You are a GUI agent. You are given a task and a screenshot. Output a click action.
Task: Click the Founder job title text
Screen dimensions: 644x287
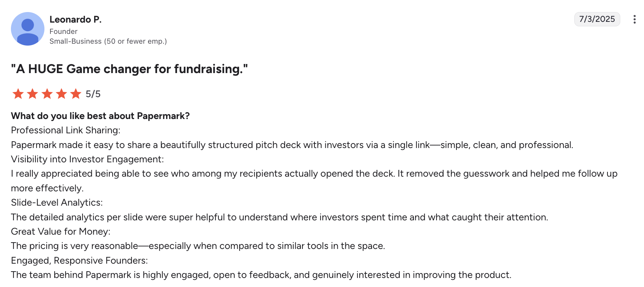pyautogui.click(x=63, y=31)
